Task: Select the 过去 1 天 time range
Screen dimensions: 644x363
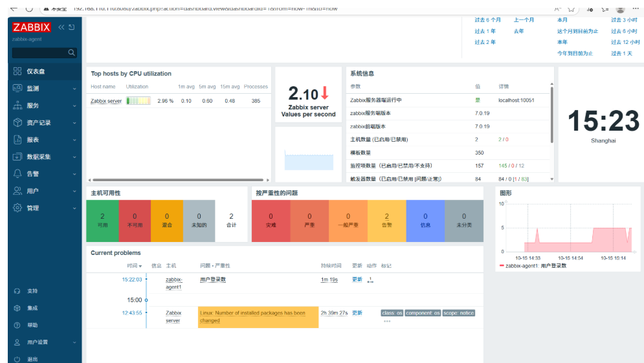Action: 621,53
